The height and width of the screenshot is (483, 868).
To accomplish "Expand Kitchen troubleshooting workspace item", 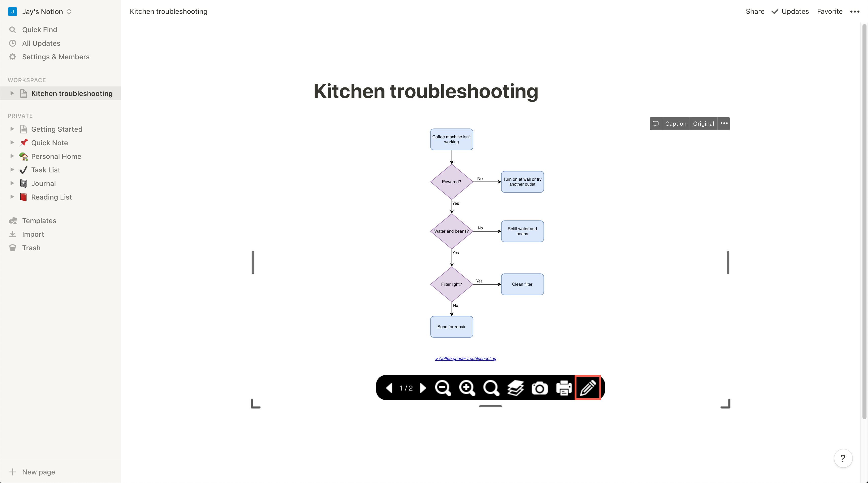I will 12,93.
